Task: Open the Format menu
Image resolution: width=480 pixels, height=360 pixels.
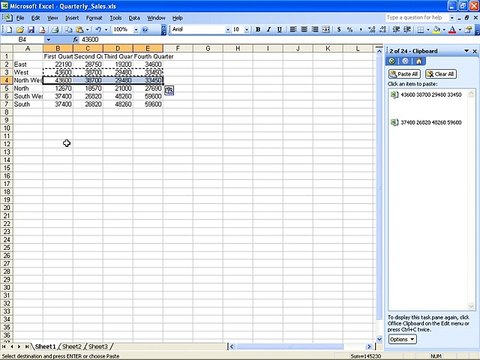Action: coord(94,18)
